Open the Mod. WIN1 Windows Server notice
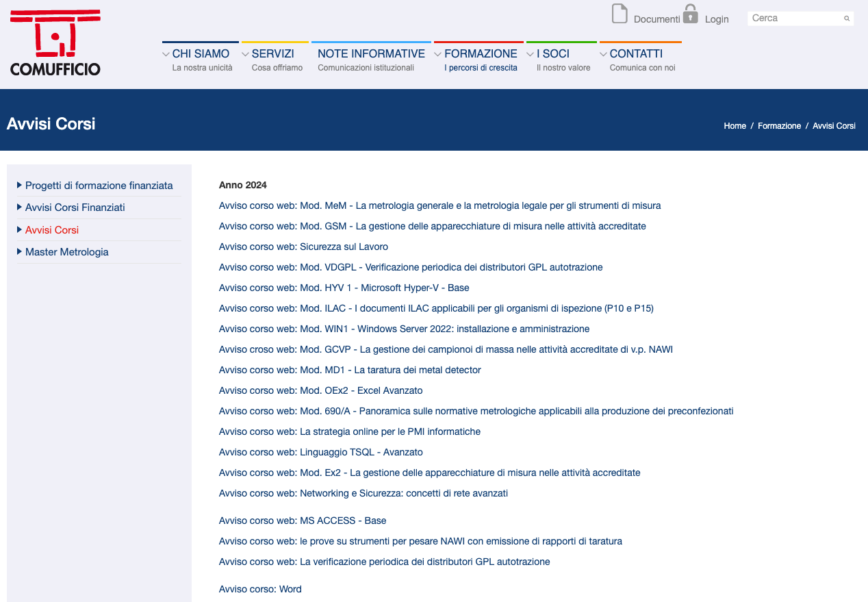 pos(404,329)
